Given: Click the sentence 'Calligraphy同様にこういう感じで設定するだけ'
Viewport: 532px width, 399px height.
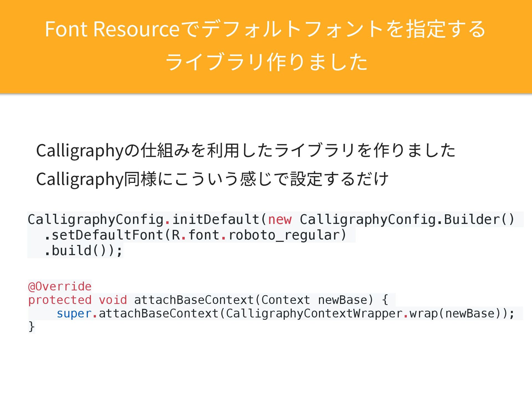Looking at the screenshot, I should [x=212, y=179].
